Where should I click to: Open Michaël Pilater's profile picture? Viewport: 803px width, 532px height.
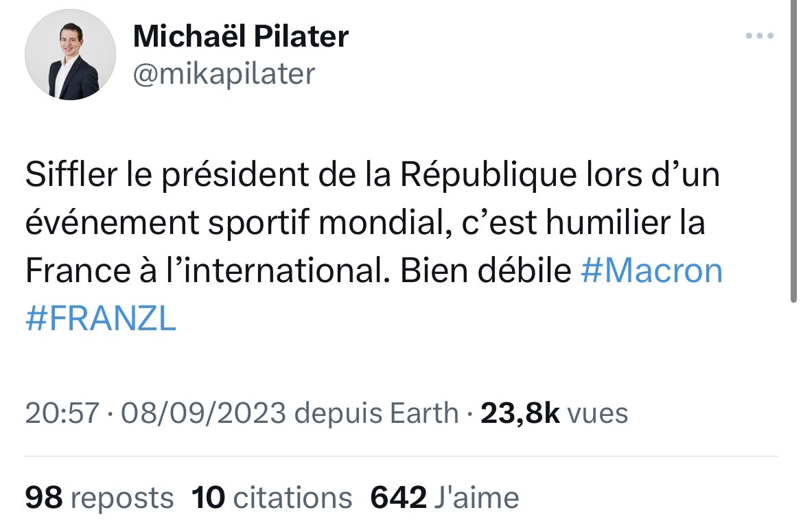(71, 55)
